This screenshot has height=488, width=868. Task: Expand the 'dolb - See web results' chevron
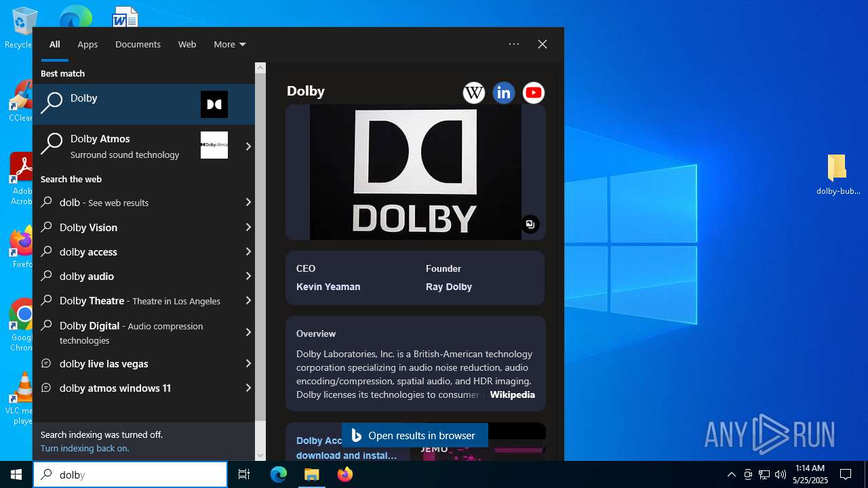[x=248, y=202]
